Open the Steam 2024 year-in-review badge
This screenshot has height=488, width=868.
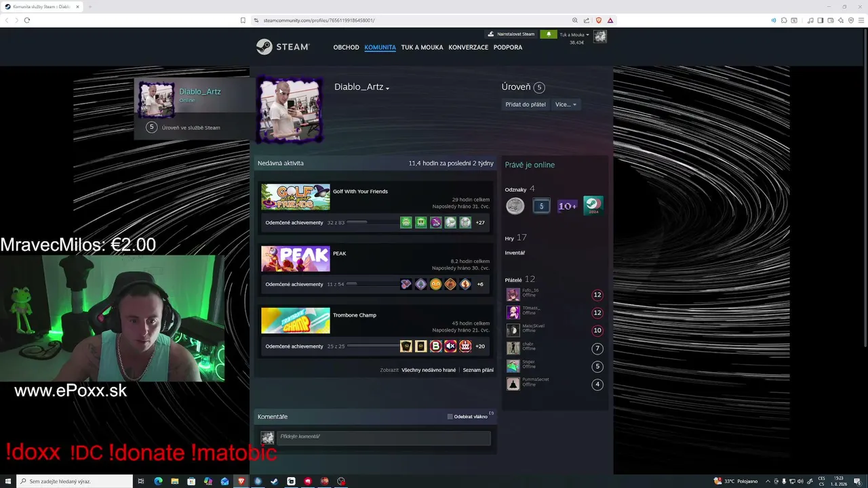point(593,205)
